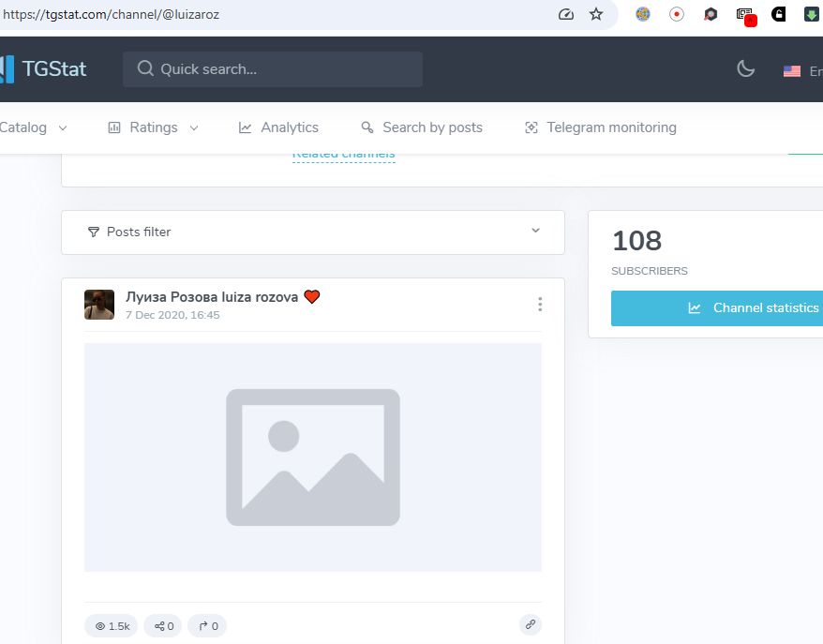Click the Related channels link
Screen dimensions: 823x644
click(x=343, y=156)
